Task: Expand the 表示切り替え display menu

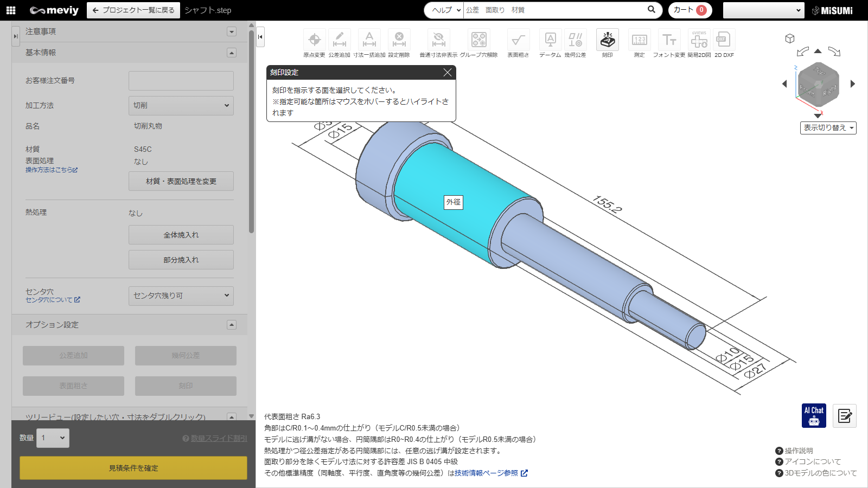Action: click(828, 128)
